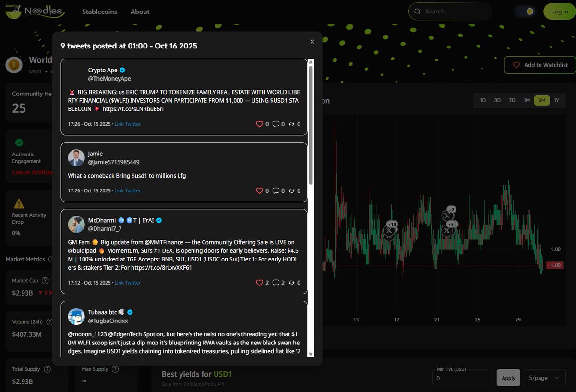Click retweet icon on Crypto Ape's tweet
The height and width of the screenshot is (392, 576).
[291, 124]
